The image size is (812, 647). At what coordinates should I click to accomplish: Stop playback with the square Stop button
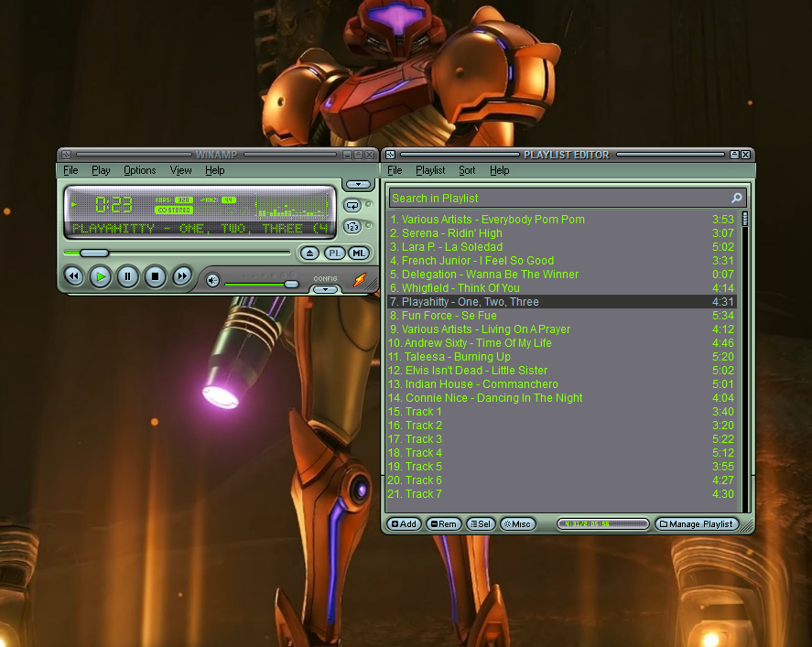(x=155, y=276)
